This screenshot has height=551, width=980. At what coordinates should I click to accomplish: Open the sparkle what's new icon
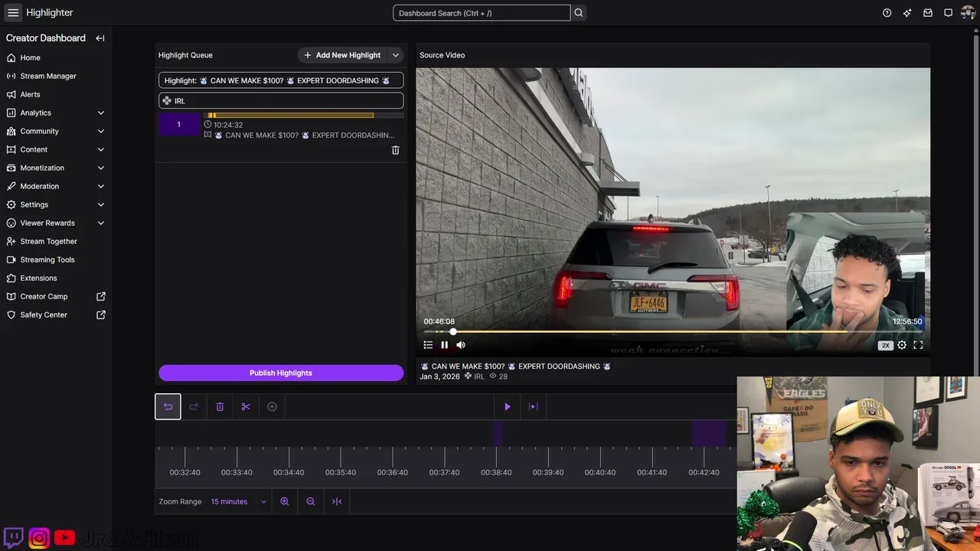tap(907, 13)
